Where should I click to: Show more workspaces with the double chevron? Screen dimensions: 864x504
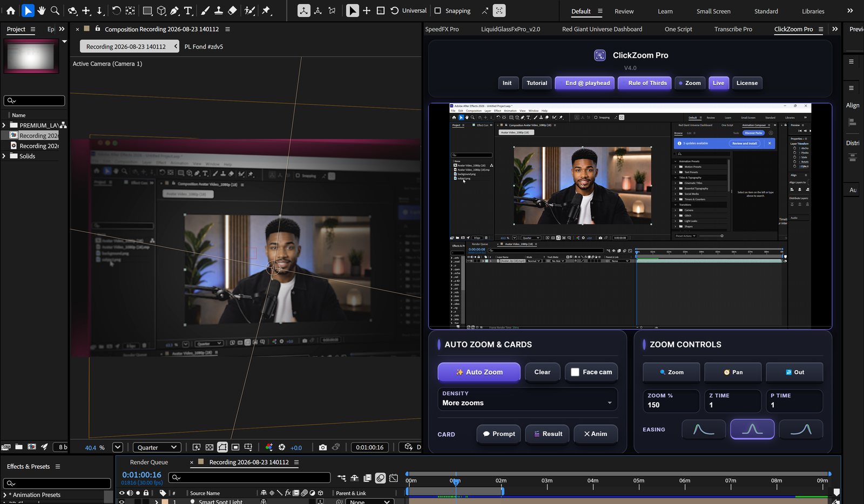point(850,10)
